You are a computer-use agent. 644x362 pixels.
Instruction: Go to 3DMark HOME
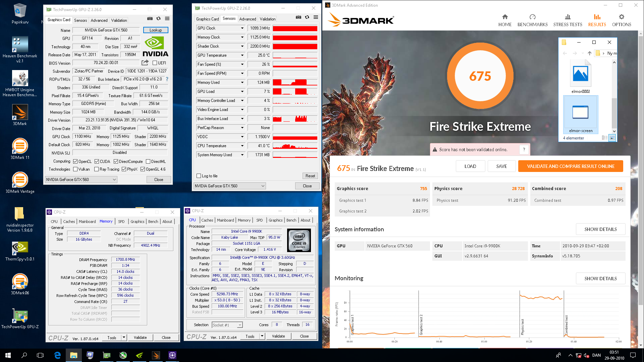[x=505, y=20]
